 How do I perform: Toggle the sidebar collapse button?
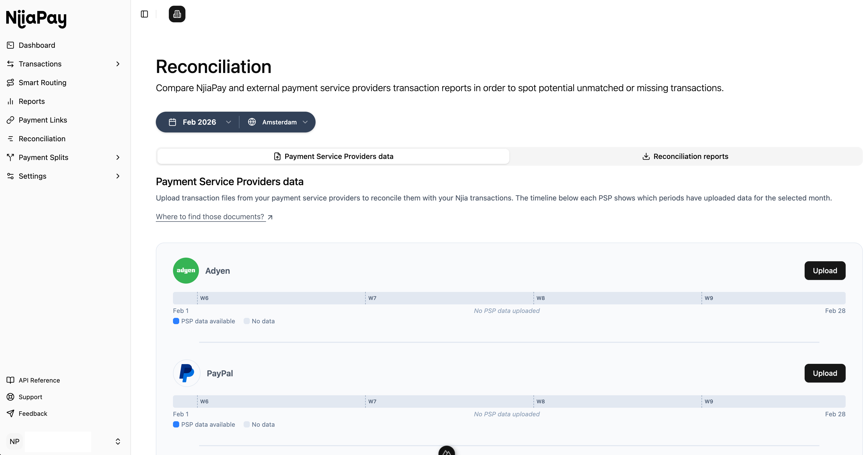click(x=144, y=14)
